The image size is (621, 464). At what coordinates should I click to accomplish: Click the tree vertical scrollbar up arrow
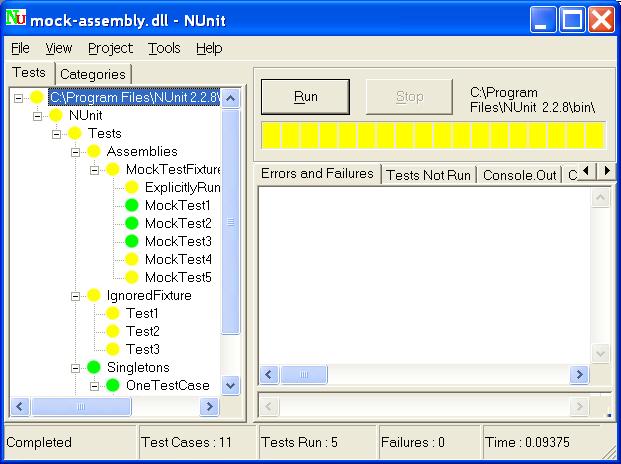tap(230, 98)
